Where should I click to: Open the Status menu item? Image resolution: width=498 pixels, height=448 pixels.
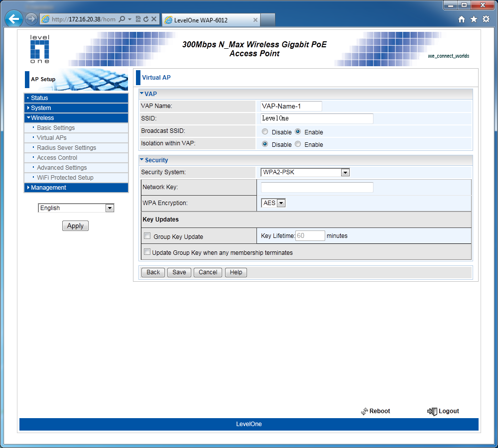tap(76, 98)
